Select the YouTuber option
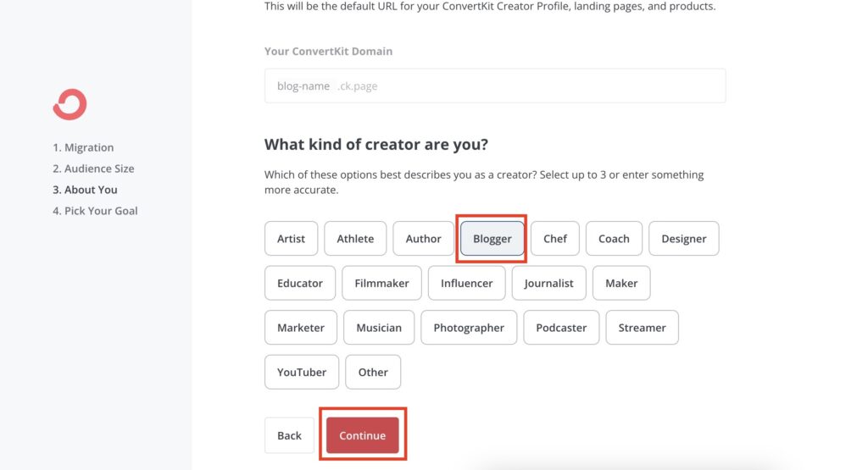 coord(302,372)
